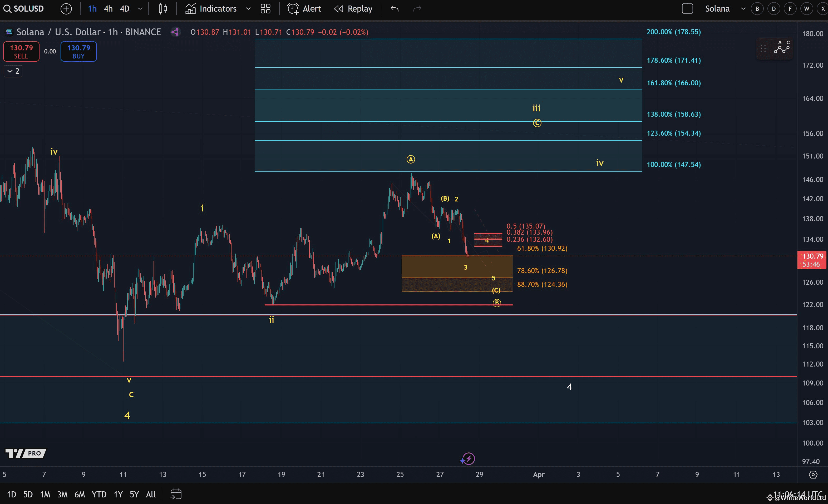Open chart settings gear icon
828x504 pixels.
813,475
